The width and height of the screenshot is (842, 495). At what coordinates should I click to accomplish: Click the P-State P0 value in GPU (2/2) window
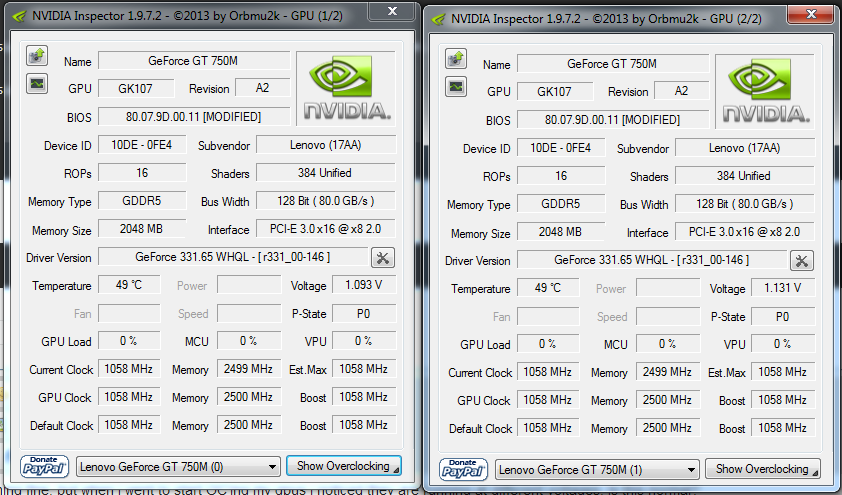click(783, 317)
